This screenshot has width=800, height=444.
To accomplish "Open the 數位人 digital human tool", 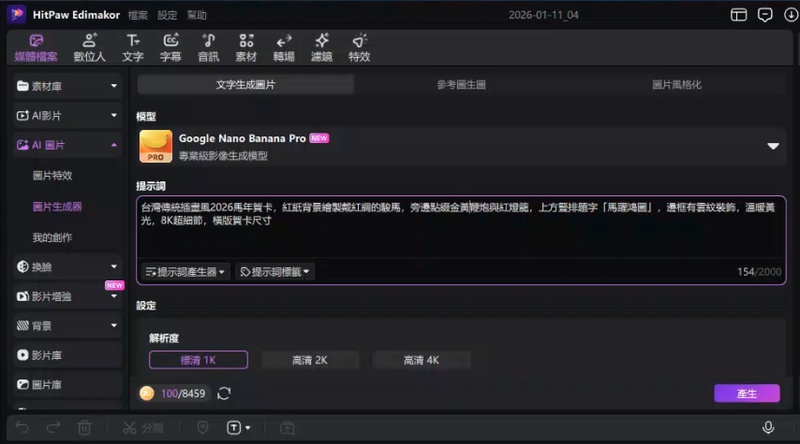I will click(89, 48).
